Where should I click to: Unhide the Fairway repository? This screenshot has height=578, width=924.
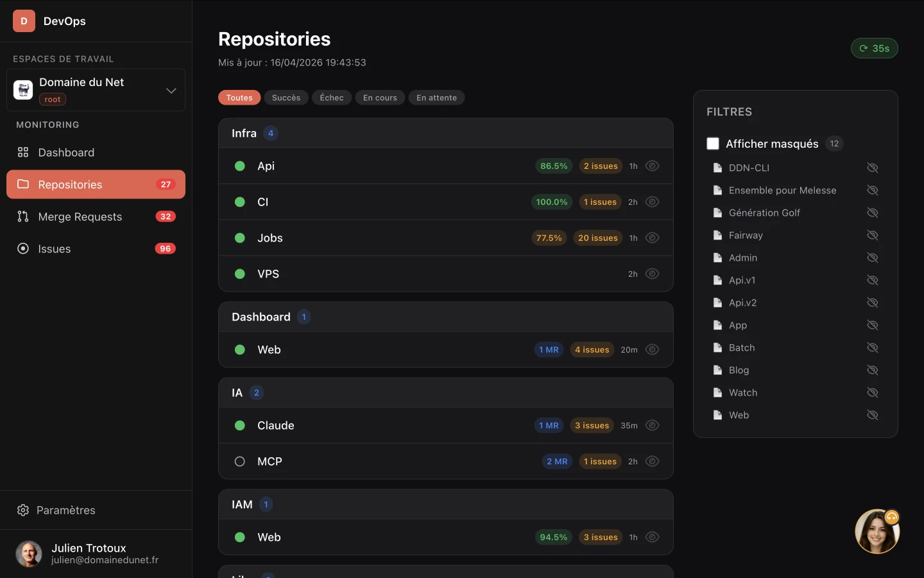point(872,235)
